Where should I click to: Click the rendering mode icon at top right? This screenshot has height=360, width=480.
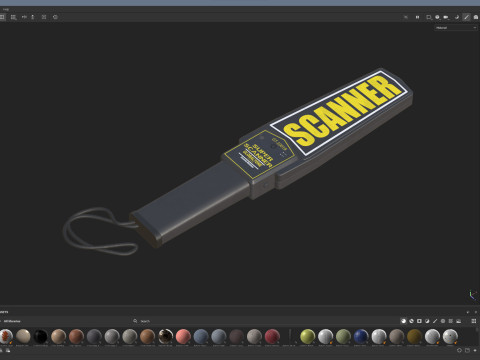tap(476, 17)
